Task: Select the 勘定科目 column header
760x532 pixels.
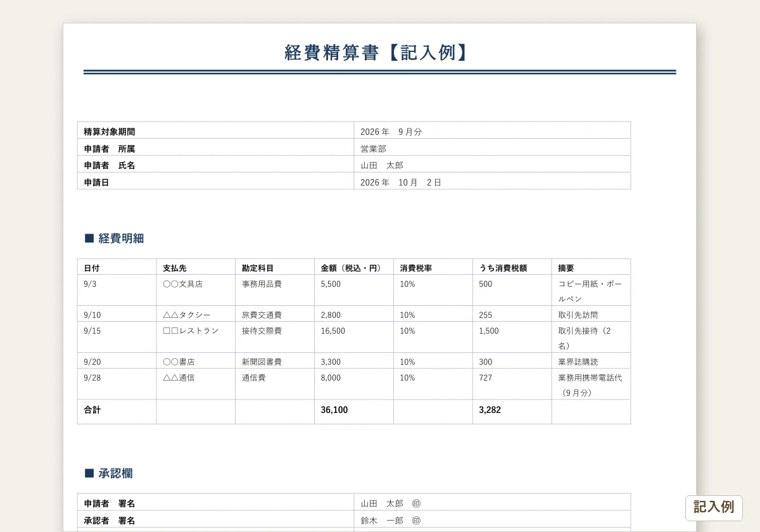Action: pyautogui.click(x=275, y=268)
